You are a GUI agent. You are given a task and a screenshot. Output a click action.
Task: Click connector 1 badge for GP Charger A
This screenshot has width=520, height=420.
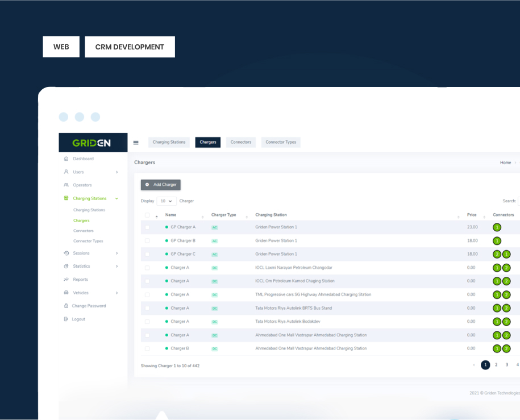[497, 227]
